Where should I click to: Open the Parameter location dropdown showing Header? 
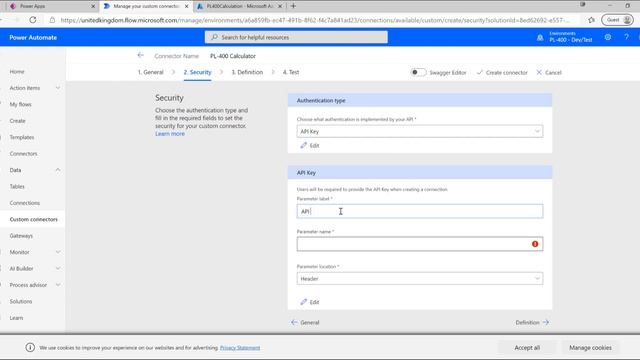point(420,278)
